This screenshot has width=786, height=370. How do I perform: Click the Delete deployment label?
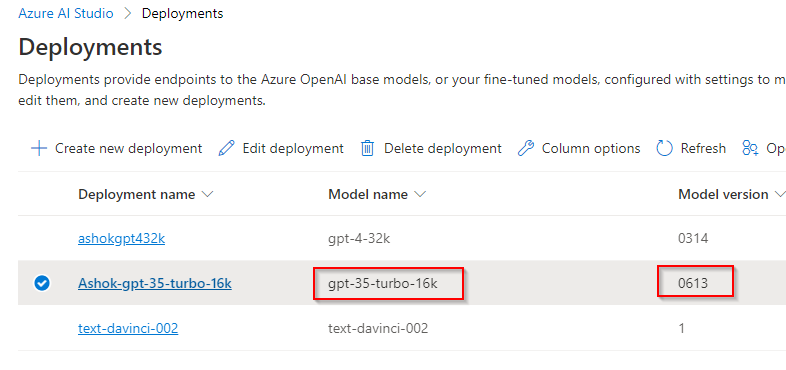443,148
